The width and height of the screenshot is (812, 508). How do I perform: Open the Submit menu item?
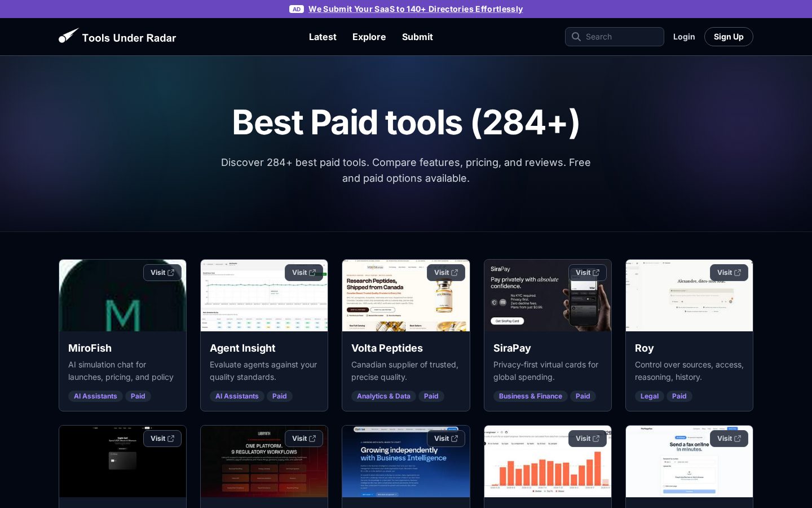click(417, 37)
